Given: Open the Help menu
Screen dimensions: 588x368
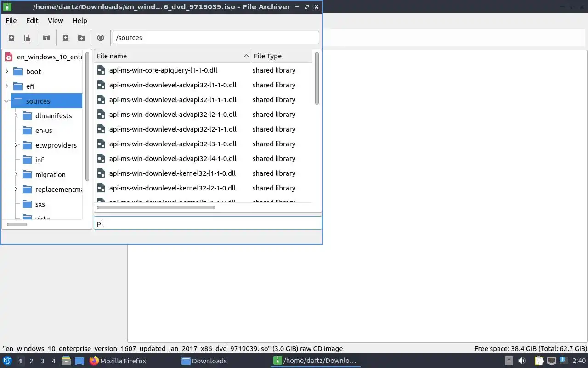Looking at the screenshot, I should (79, 21).
